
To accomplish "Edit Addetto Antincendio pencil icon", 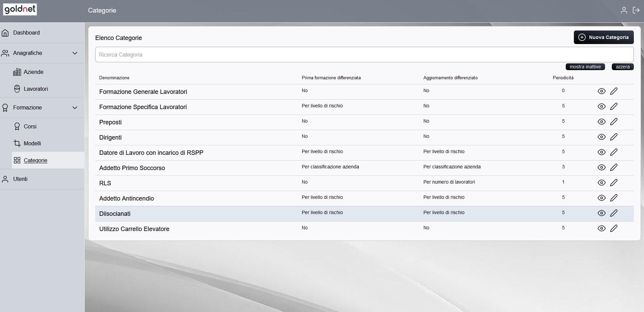I will [614, 198].
